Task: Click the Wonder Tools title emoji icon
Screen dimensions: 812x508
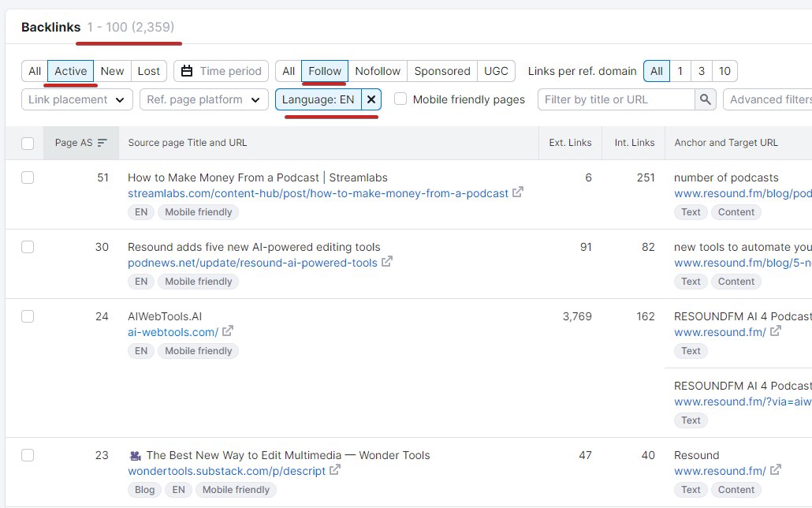Action: point(135,456)
